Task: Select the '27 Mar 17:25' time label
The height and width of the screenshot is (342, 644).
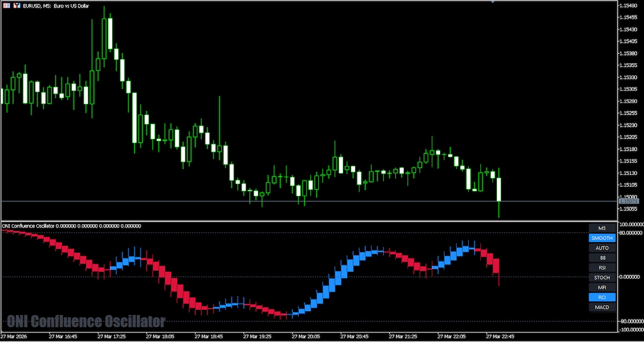Action: (111, 336)
